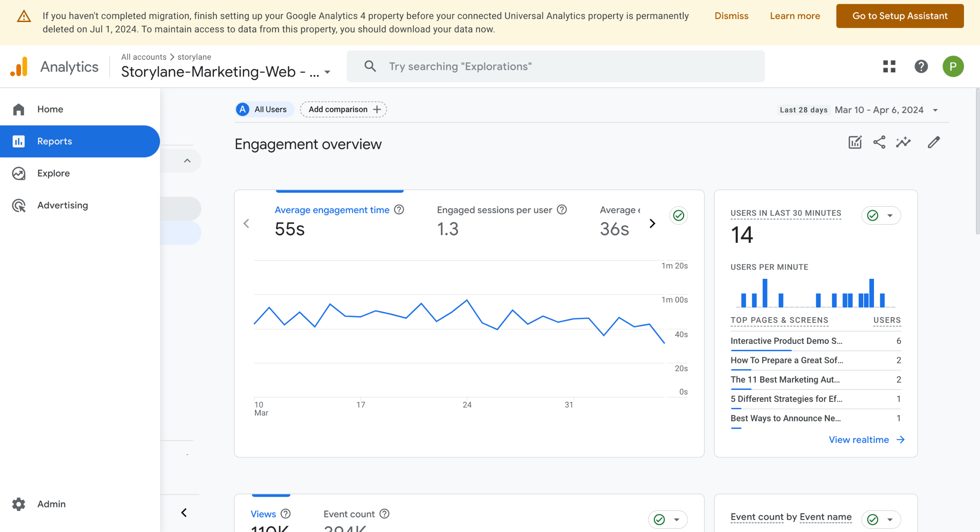Open the help icon in header
Viewport: 980px width, 532px height.
(921, 67)
